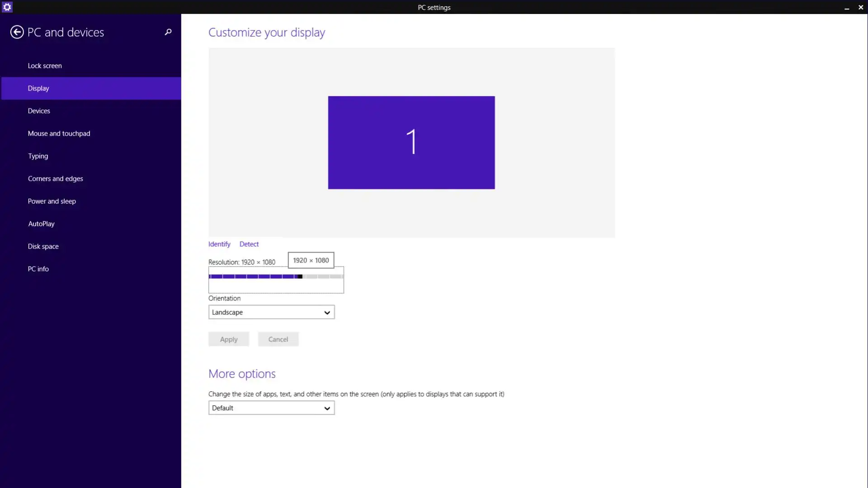
Task: Click the Detect link
Action: pos(249,244)
